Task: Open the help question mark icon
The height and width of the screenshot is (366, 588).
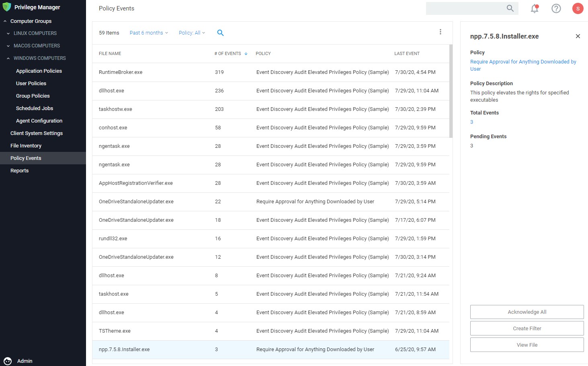Action: 556,8
